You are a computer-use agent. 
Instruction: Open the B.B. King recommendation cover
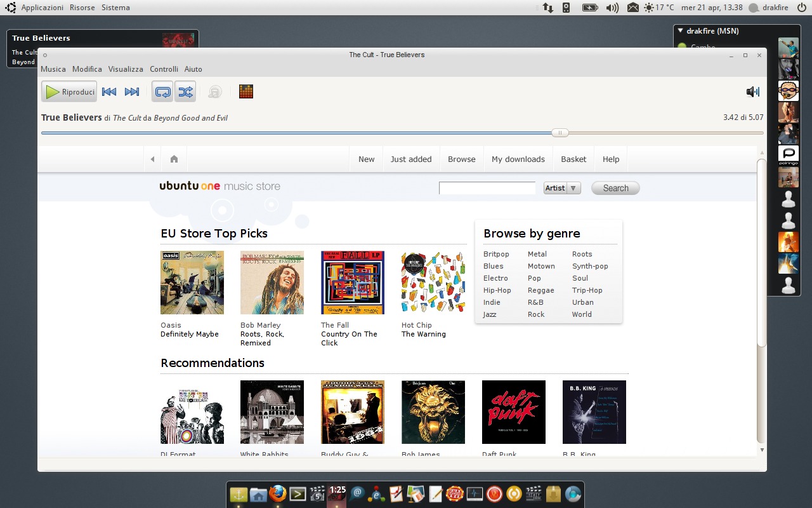[x=594, y=412]
